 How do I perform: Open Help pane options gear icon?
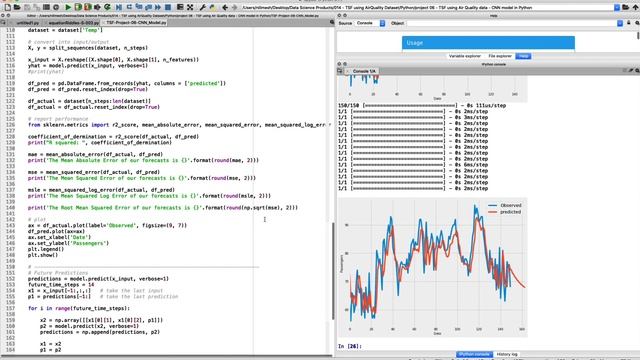point(637,23)
